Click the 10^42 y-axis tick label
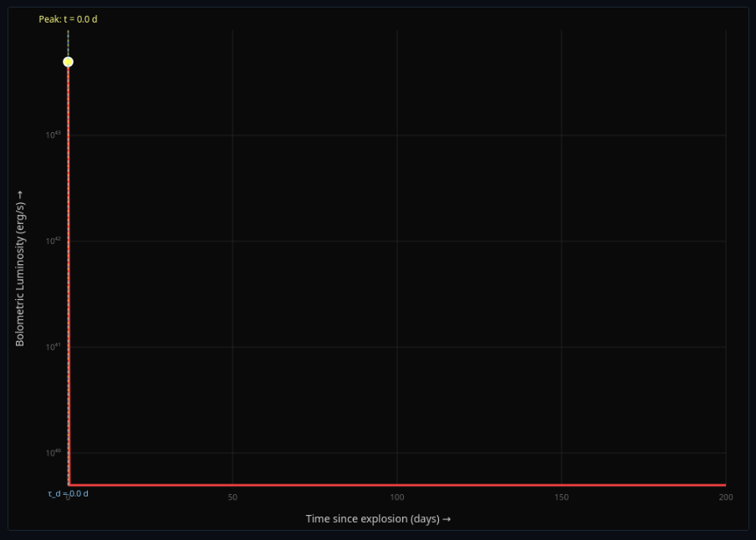Image resolution: width=756 pixels, height=540 pixels. 54,240
